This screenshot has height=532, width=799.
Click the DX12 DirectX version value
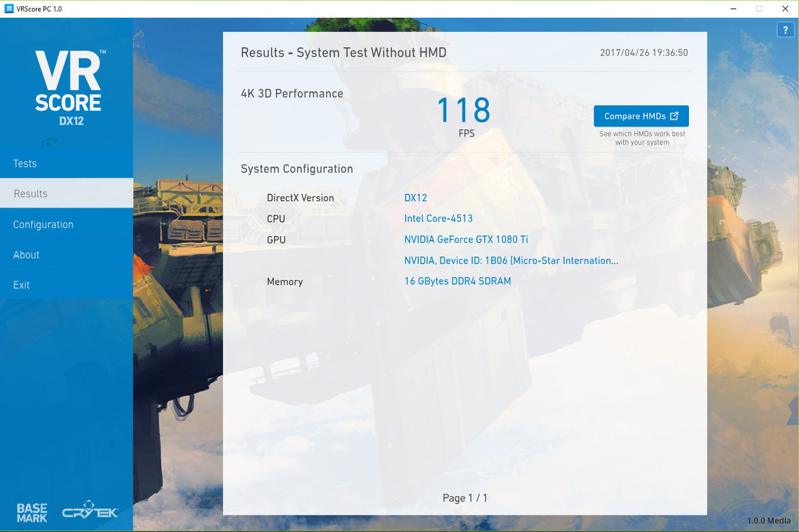[415, 198]
